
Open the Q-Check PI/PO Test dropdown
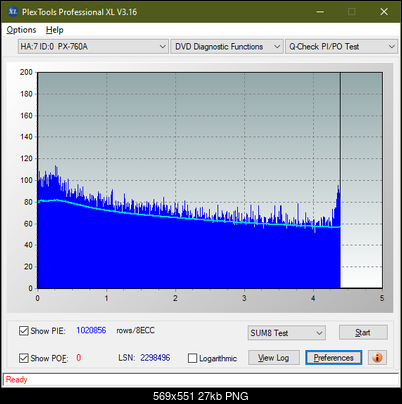pyautogui.click(x=341, y=47)
